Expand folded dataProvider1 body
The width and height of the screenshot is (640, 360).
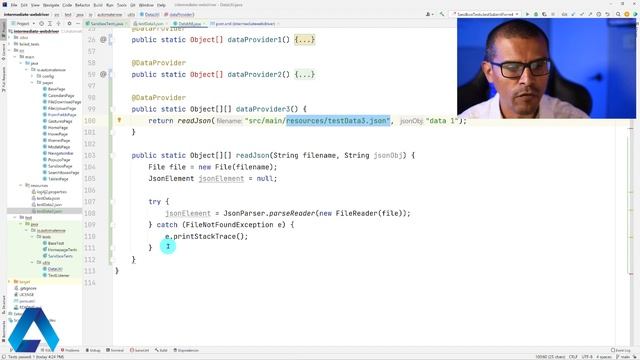click(304, 40)
